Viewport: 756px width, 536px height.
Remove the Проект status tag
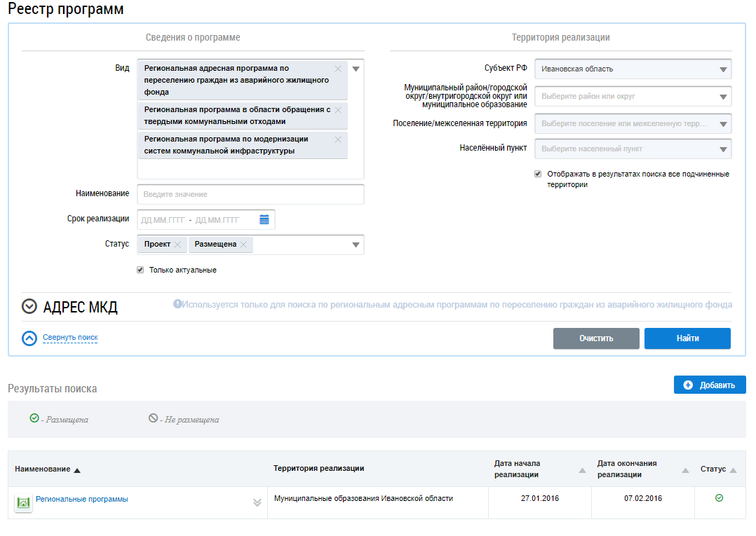tap(177, 245)
